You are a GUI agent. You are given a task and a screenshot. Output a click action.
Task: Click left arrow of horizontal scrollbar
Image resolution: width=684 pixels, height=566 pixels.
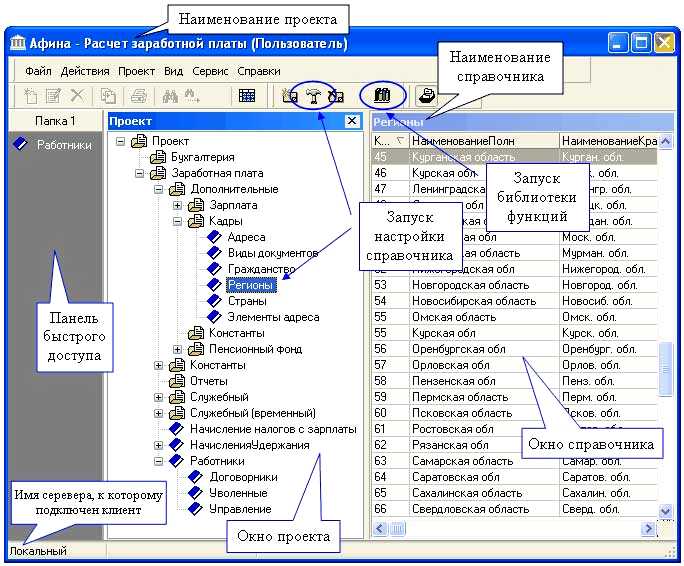[x=380, y=529]
